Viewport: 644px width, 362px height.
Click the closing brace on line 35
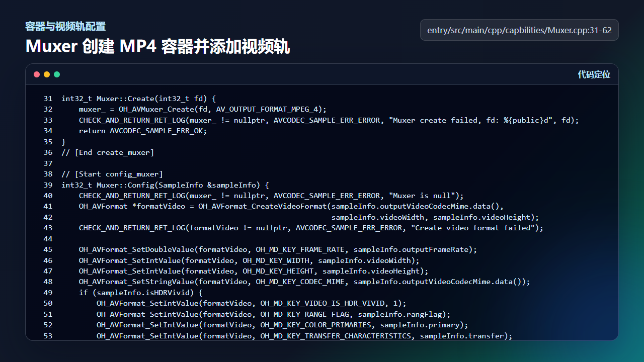[63, 142]
